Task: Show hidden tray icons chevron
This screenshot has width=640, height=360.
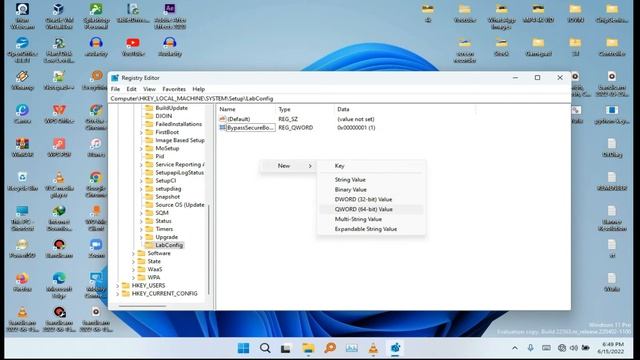Action: 515,348
